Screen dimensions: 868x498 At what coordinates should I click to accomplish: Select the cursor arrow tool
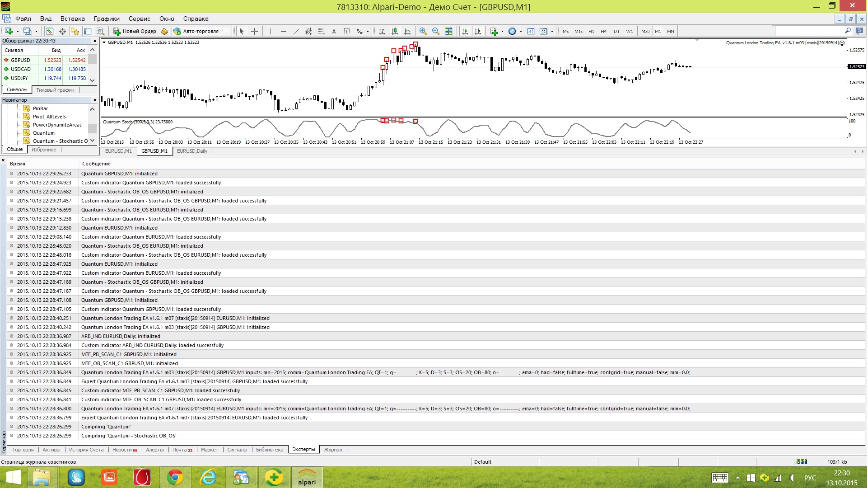tap(242, 31)
